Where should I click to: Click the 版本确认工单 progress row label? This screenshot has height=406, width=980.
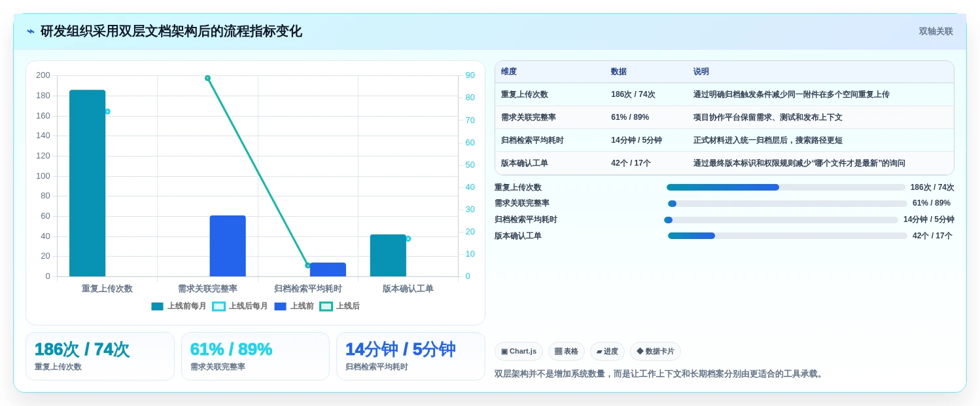click(x=518, y=236)
